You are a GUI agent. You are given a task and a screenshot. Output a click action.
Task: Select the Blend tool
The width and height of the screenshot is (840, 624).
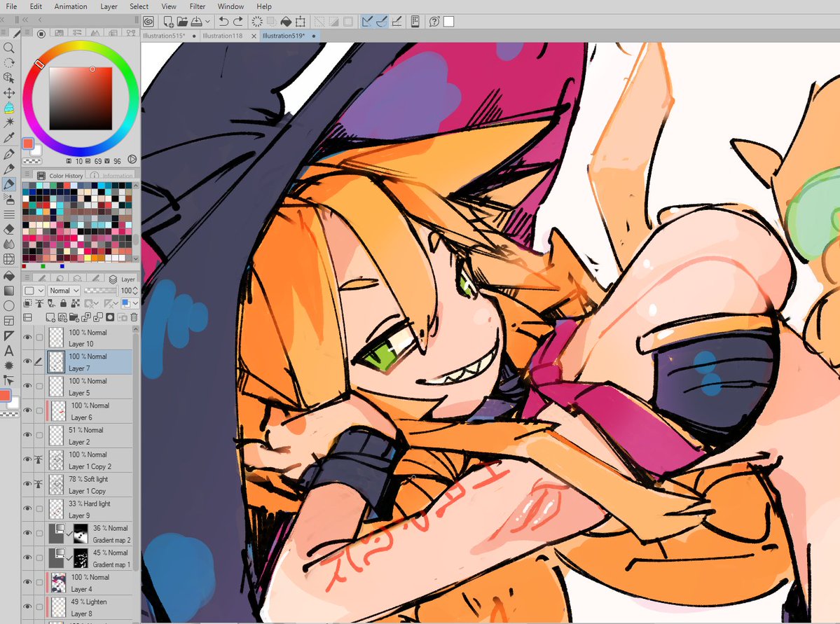click(x=8, y=244)
